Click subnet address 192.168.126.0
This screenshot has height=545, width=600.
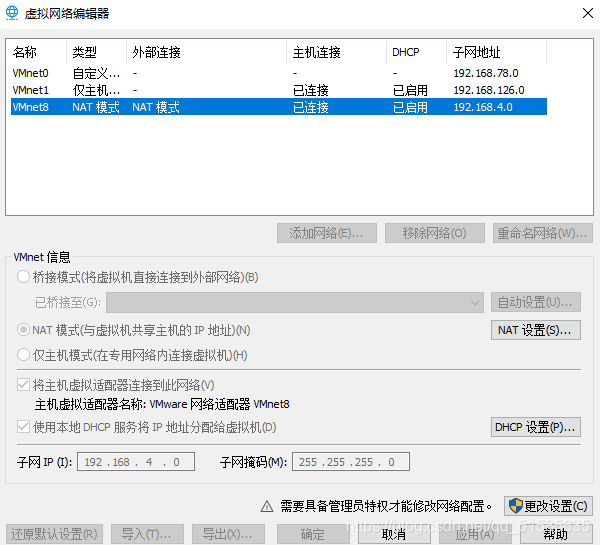click(x=489, y=90)
